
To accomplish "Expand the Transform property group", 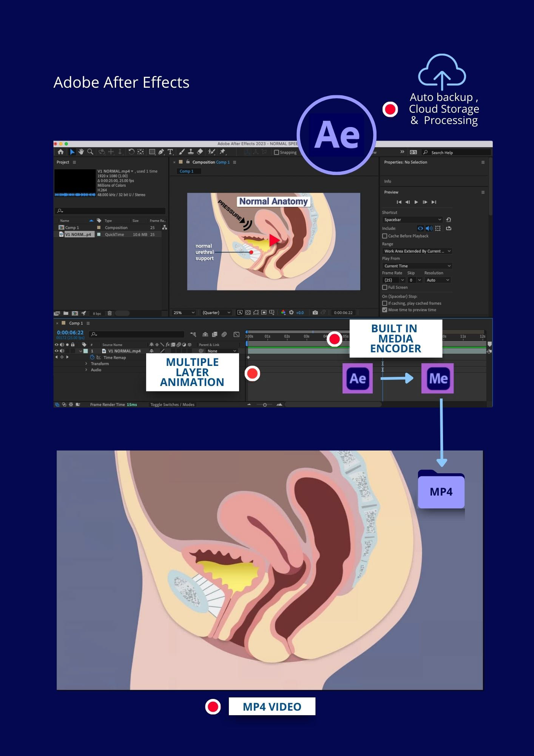I will coord(86,364).
